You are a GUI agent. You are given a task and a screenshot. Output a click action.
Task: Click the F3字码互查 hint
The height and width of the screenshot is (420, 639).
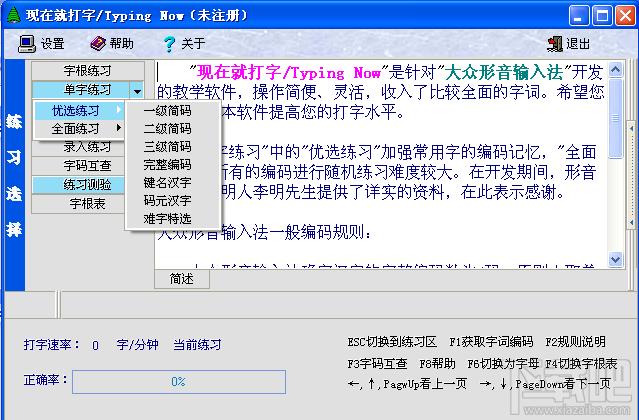click(377, 363)
